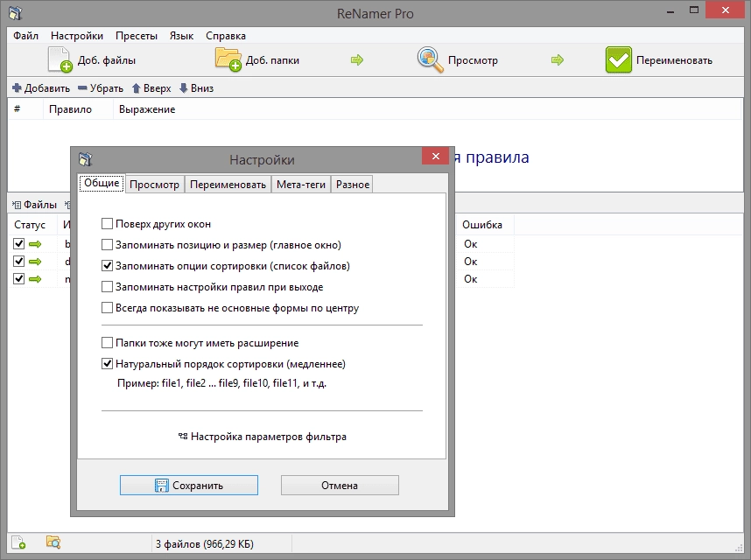The width and height of the screenshot is (751, 560).
Task: Click the Настройки dialog title icon
Action: pos(85,159)
